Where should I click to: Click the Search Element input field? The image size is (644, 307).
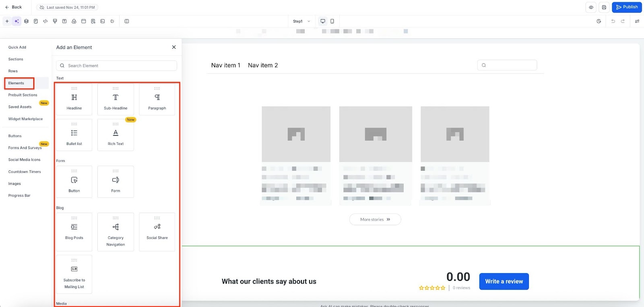[117, 66]
